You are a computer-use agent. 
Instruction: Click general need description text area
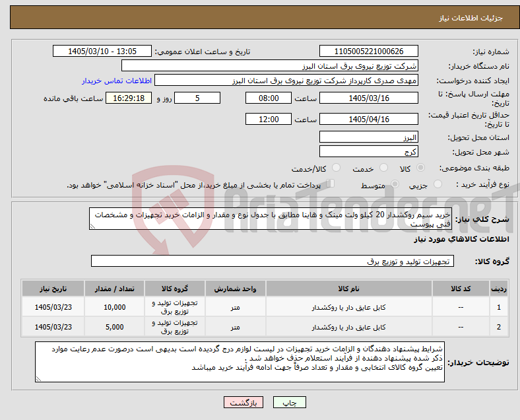271,219
